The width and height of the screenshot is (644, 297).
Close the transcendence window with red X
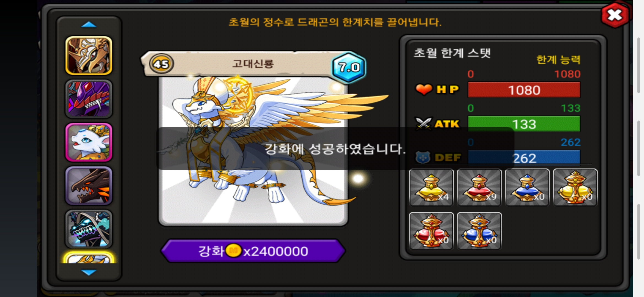coord(615,15)
